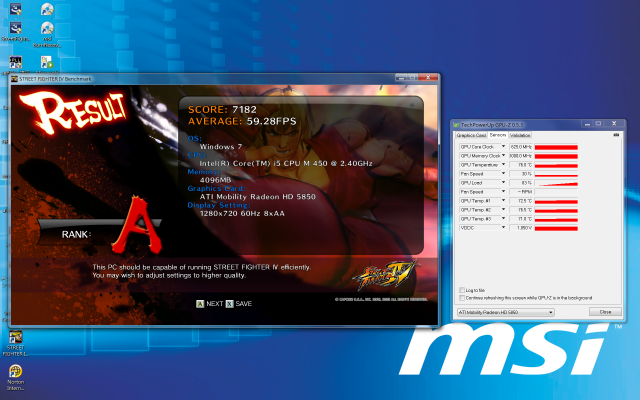Screen dimensions: 640x400
Task: Expand the GPU Core Clock sensor dropdown
Action: pos(503,147)
